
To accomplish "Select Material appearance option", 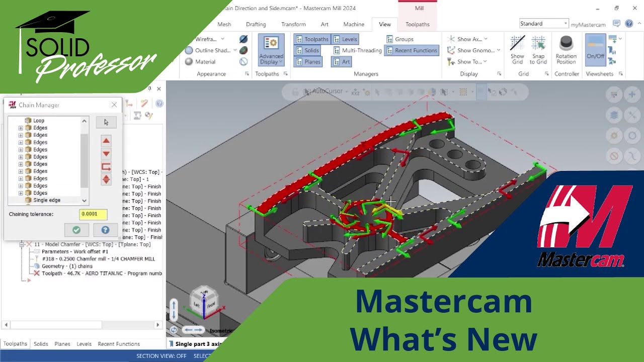I will [200, 62].
